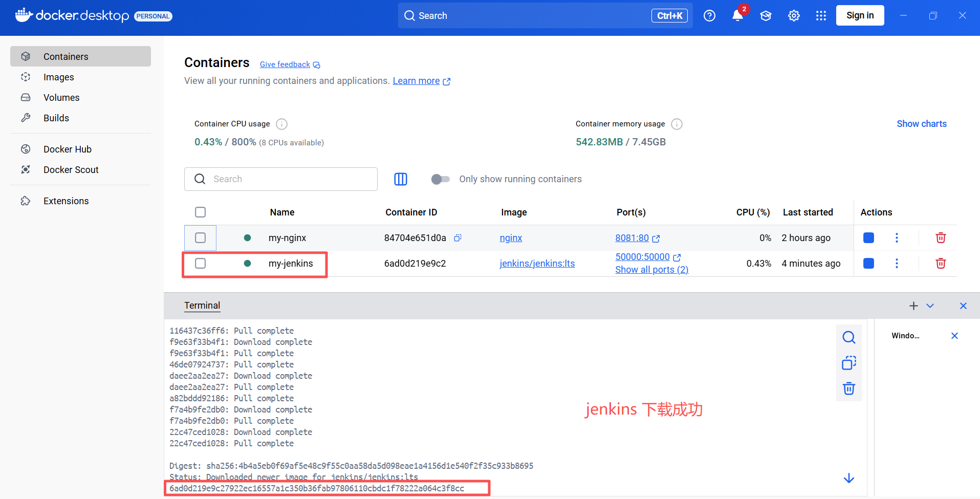Open the 50000:50000 port link
The width and height of the screenshot is (980, 499).
tap(642, 257)
